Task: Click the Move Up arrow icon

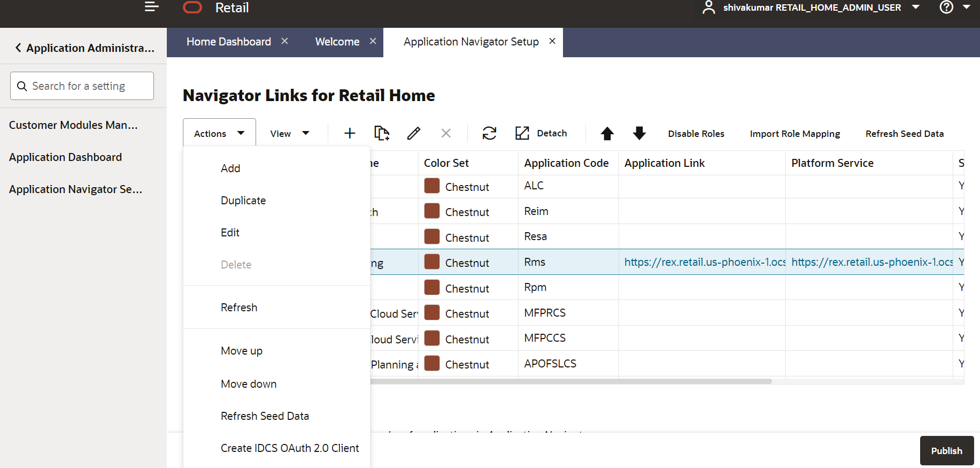Action: click(607, 133)
